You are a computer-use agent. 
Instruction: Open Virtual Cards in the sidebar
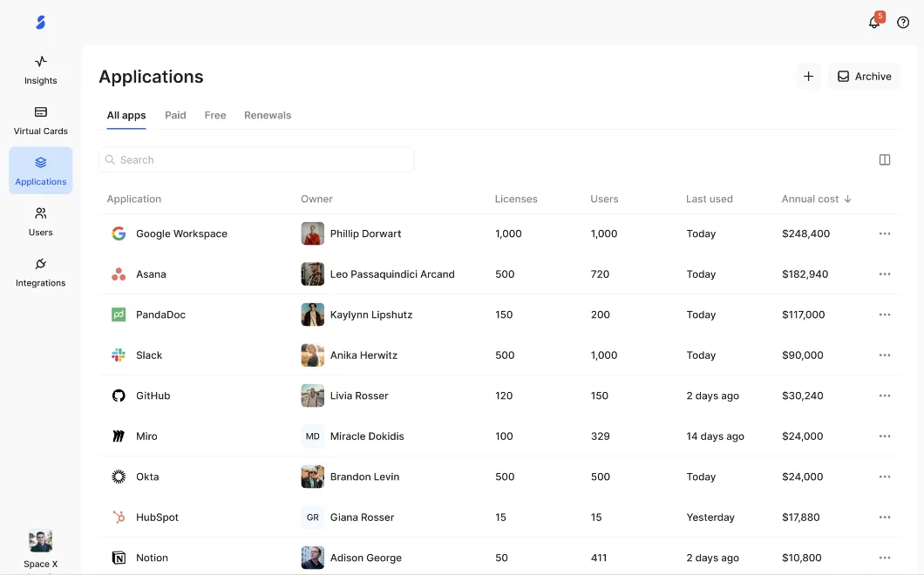[x=41, y=120]
